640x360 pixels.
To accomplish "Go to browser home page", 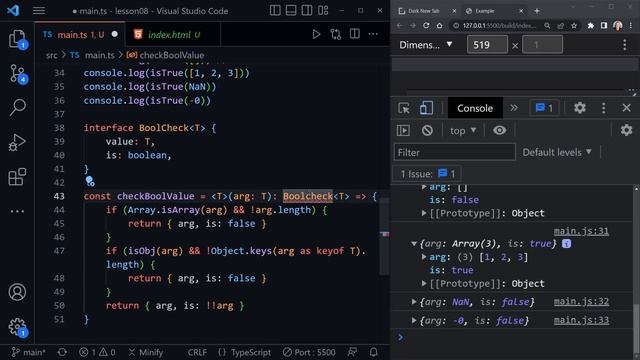I will (439, 25).
